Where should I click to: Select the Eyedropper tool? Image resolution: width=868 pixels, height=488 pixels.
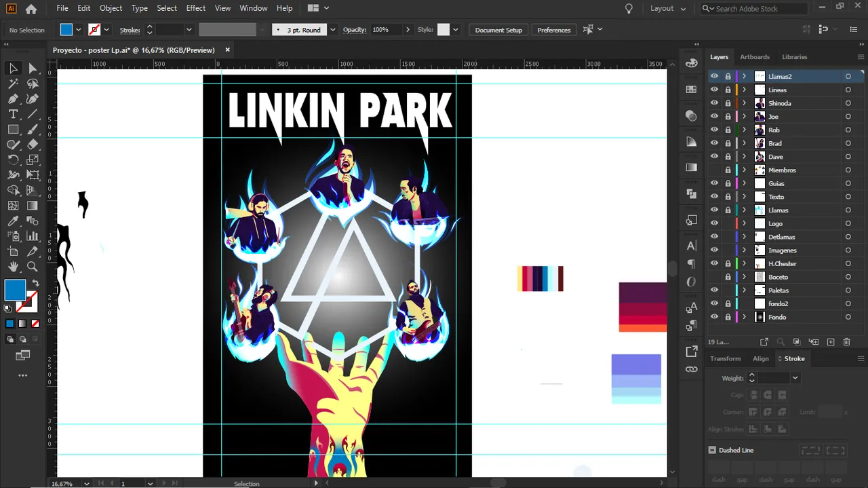pos(13,221)
